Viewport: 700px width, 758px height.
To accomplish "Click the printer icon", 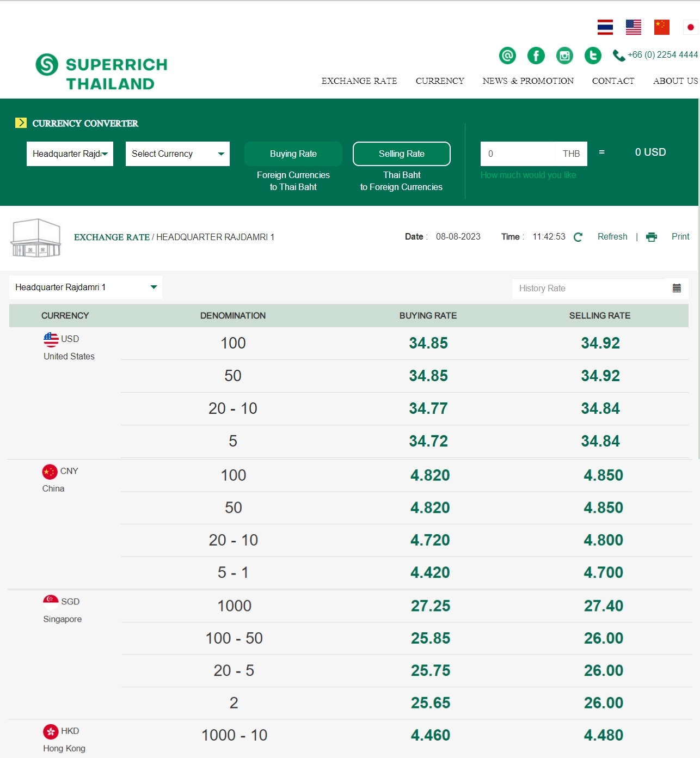I will 652,237.
